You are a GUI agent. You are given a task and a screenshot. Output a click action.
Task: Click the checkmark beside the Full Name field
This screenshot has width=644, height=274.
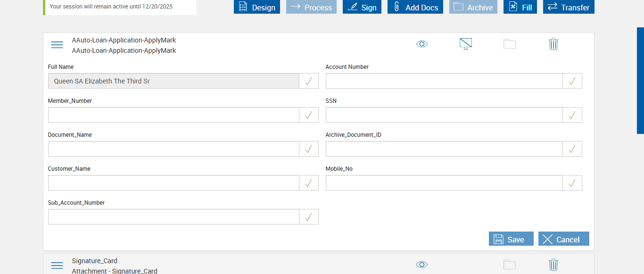point(309,81)
